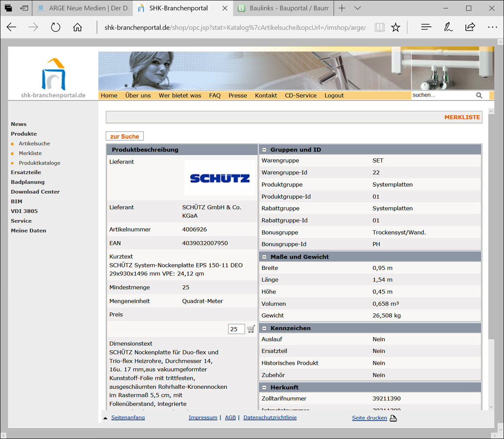Open the Impressum link

click(x=203, y=417)
